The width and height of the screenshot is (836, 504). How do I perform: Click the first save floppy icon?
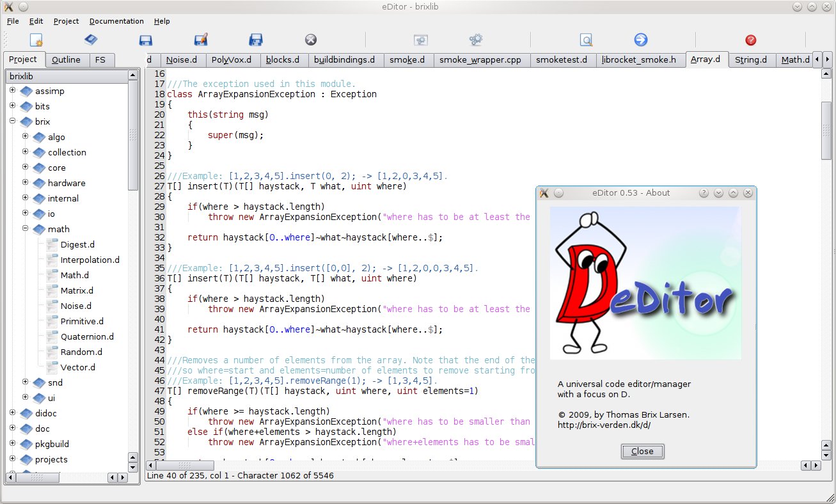coord(145,40)
